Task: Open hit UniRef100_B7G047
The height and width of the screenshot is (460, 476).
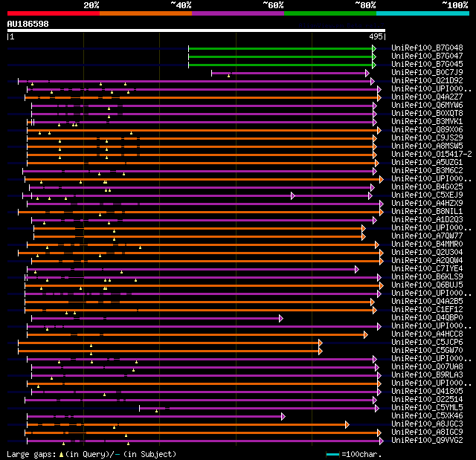Action: (427, 56)
